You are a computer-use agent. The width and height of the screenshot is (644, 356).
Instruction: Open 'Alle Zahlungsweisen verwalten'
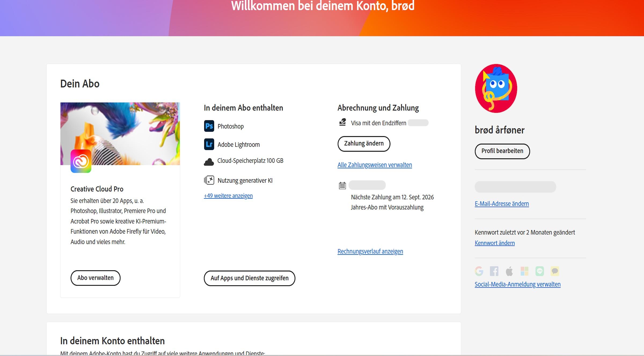(x=375, y=165)
